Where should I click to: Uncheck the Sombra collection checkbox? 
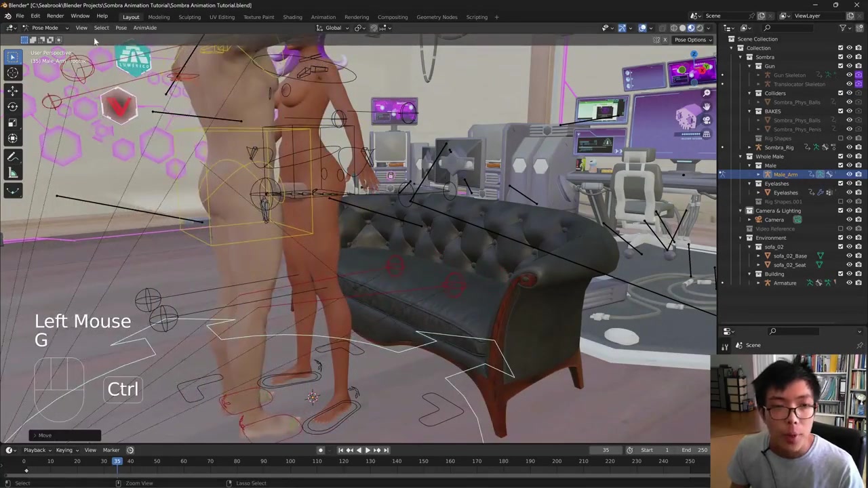[x=841, y=57]
